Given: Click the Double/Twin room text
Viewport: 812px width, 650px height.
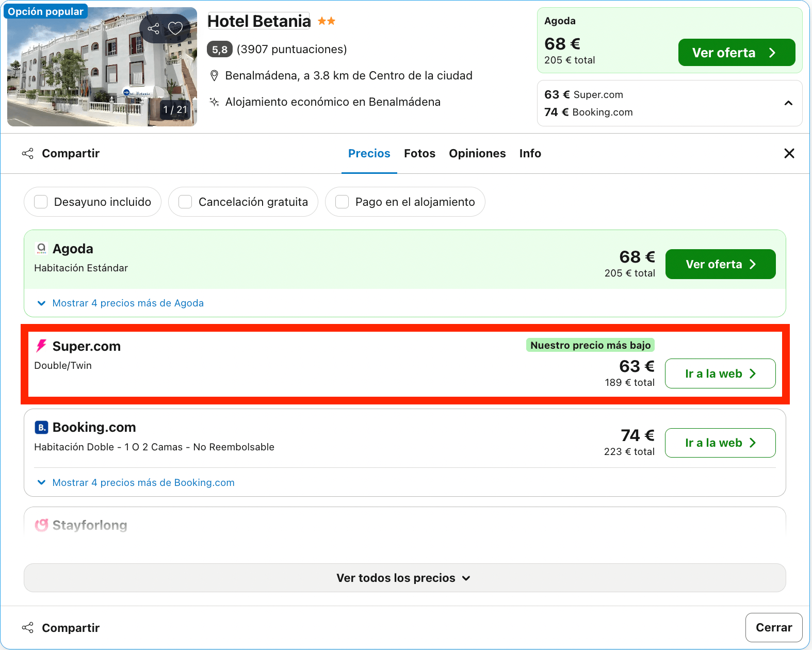Looking at the screenshot, I should pyautogui.click(x=63, y=365).
